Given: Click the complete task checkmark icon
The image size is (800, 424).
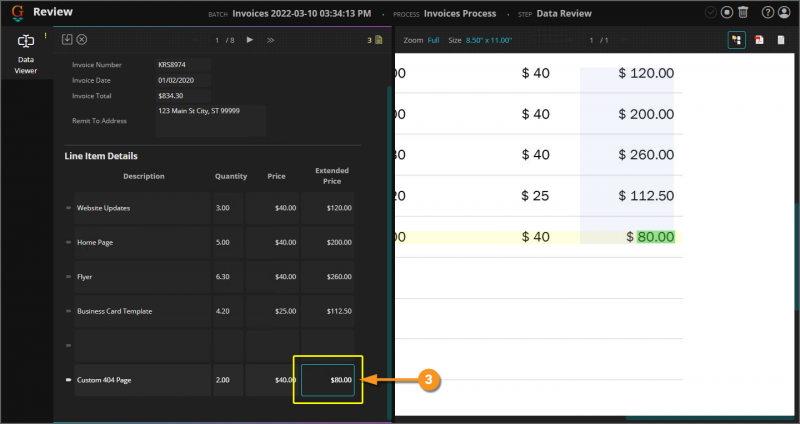Looking at the screenshot, I should coord(710,12).
